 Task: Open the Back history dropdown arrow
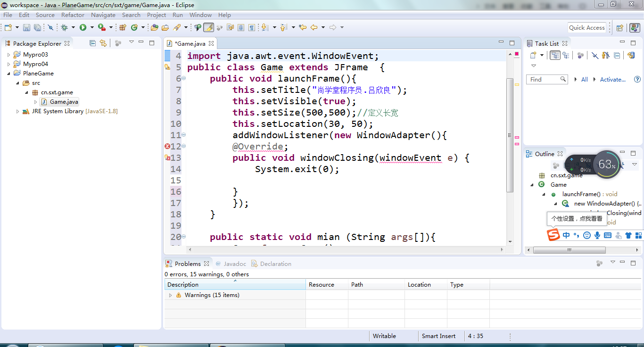tap(323, 27)
